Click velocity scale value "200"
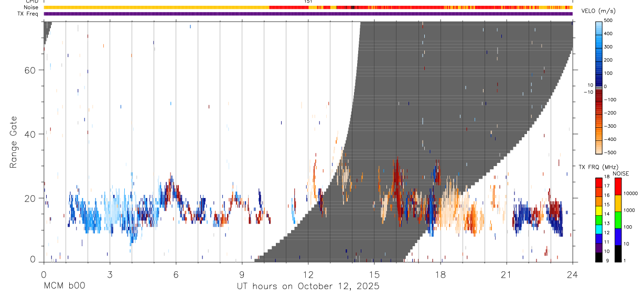This screenshot has height=297, width=644. [x=609, y=60]
